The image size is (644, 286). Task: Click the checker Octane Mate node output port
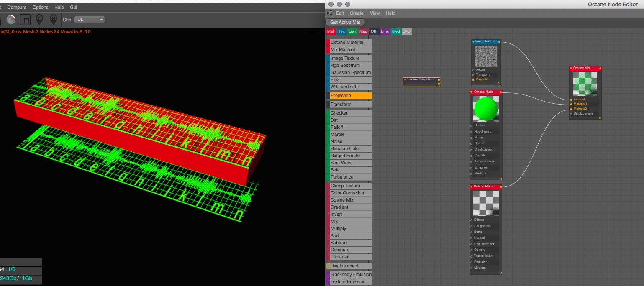click(x=500, y=187)
